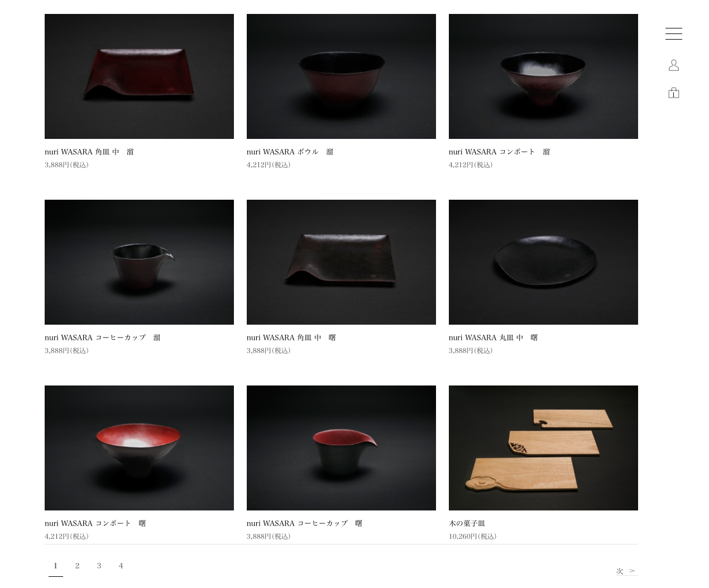Open the hamburger menu icon
This screenshot has width=709, height=588.
pos(673,33)
